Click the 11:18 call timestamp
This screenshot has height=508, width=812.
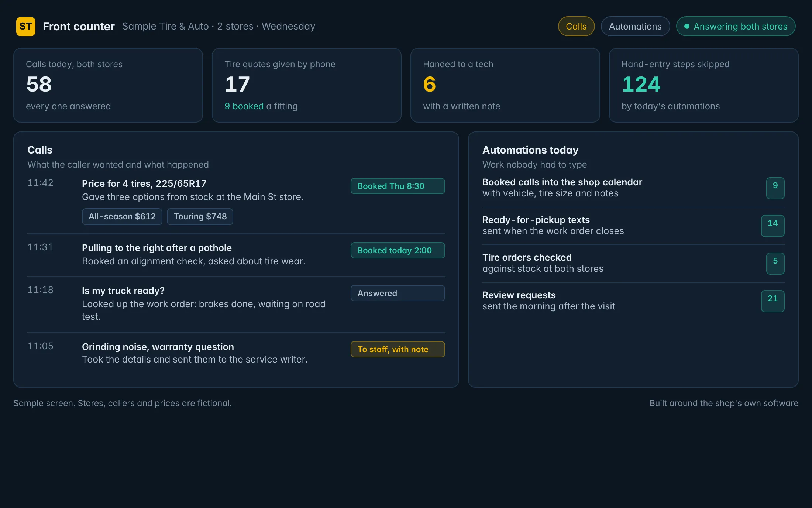pyautogui.click(x=41, y=290)
